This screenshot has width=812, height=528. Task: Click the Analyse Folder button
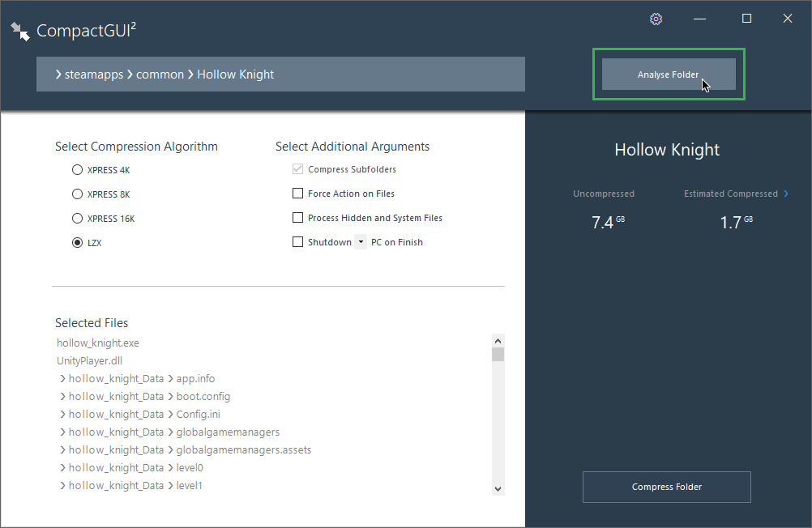click(669, 75)
